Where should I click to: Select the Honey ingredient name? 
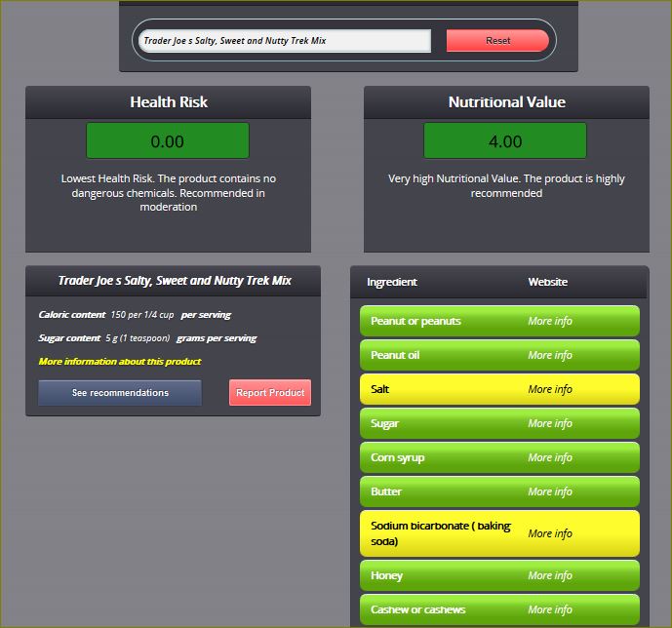click(x=386, y=575)
